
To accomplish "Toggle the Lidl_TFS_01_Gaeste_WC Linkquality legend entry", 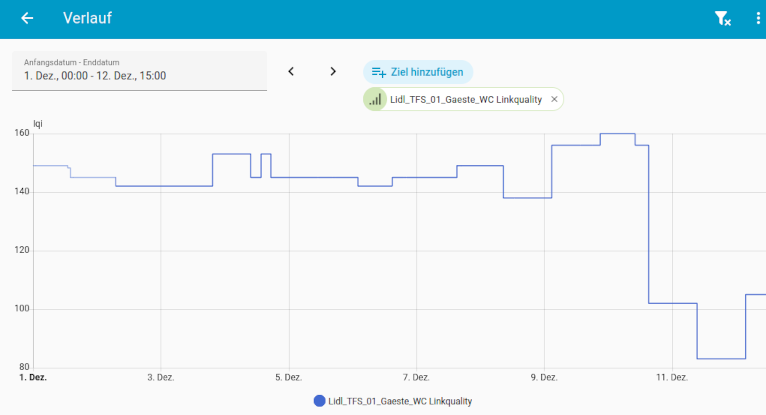I will point(399,401).
